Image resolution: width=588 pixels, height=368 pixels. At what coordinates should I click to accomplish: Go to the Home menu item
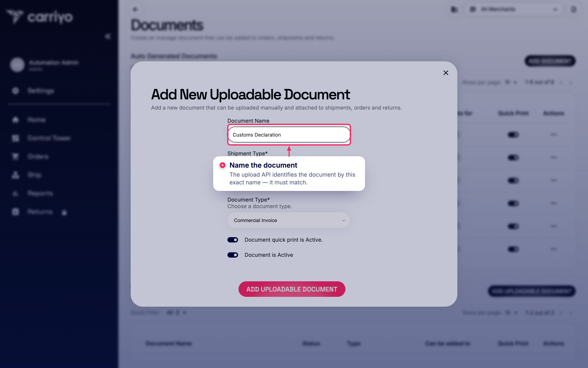37,120
